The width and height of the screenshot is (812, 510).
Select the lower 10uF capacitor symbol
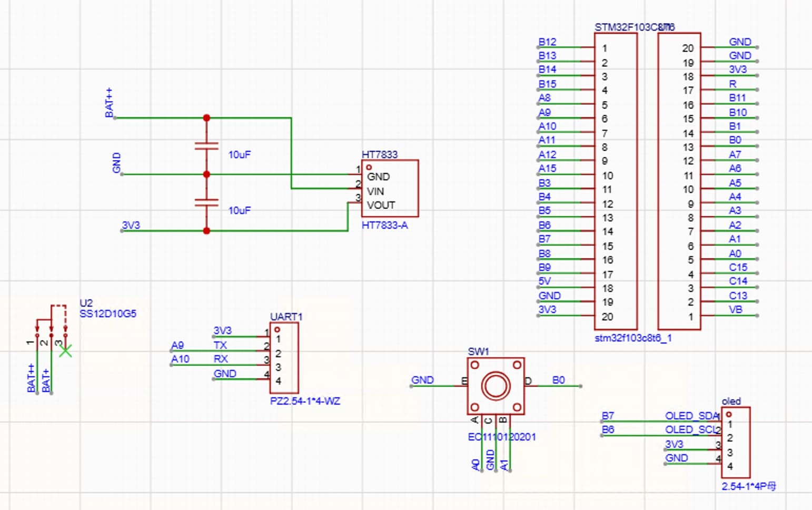(206, 202)
